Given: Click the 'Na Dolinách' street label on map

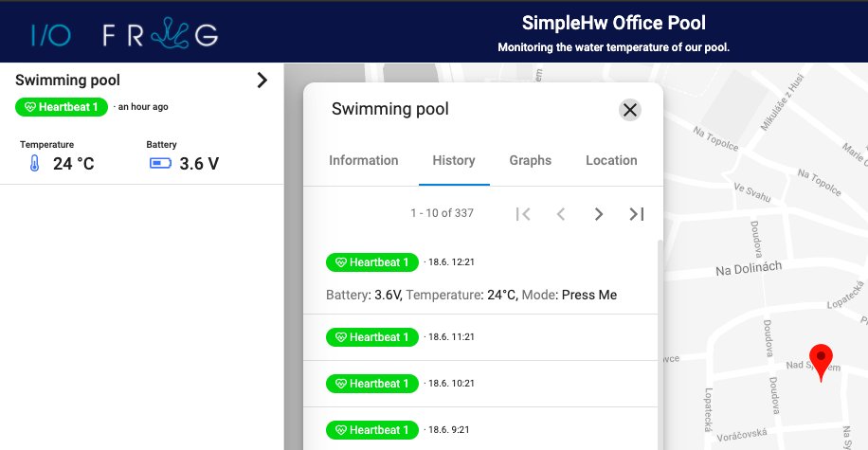Looking at the screenshot, I should pos(749,268).
